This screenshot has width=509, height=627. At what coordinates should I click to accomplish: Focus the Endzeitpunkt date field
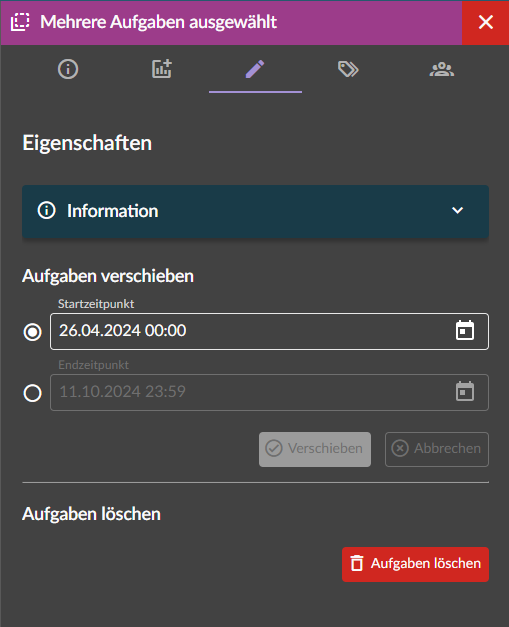point(269,392)
